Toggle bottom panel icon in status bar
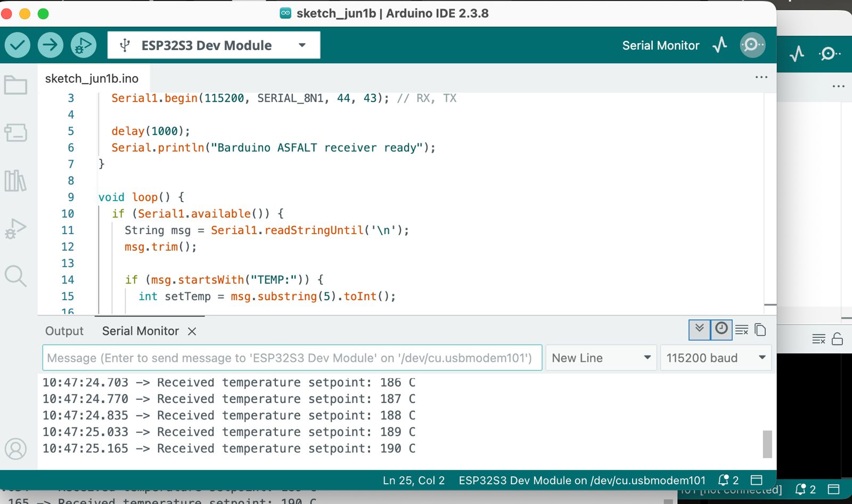The image size is (852, 504). pos(757,480)
